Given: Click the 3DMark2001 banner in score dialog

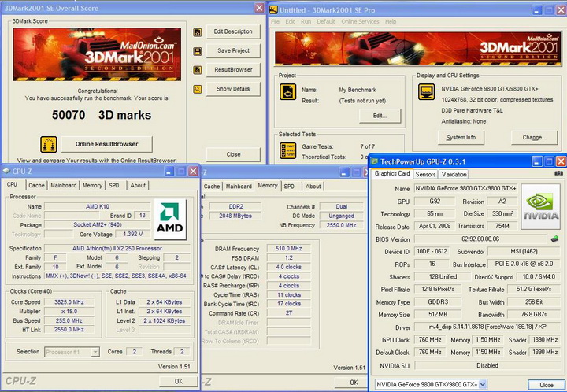Looking at the screenshot, I should click(98, 54).
